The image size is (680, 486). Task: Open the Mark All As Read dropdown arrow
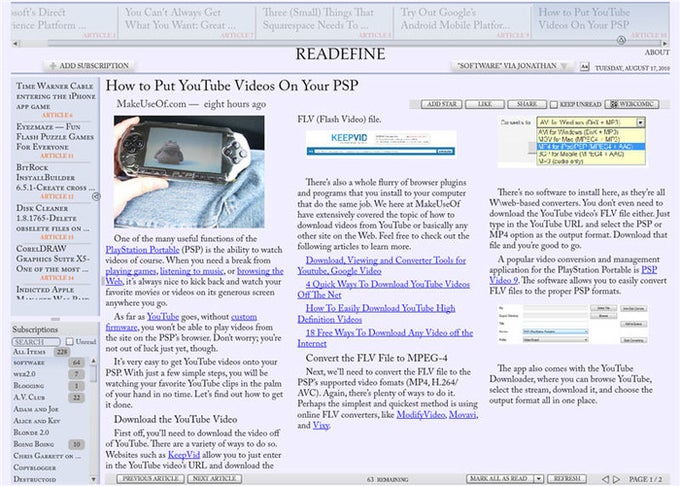(538, 479)
